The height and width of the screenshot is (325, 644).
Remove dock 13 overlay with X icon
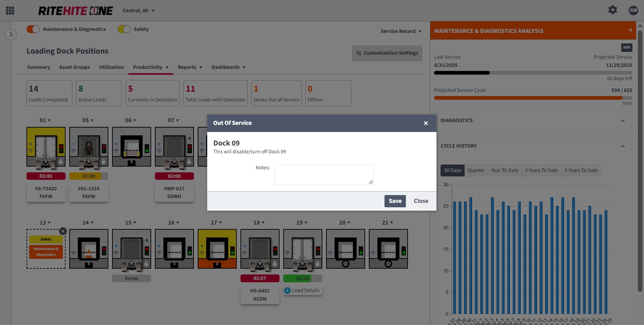[63, 231]
